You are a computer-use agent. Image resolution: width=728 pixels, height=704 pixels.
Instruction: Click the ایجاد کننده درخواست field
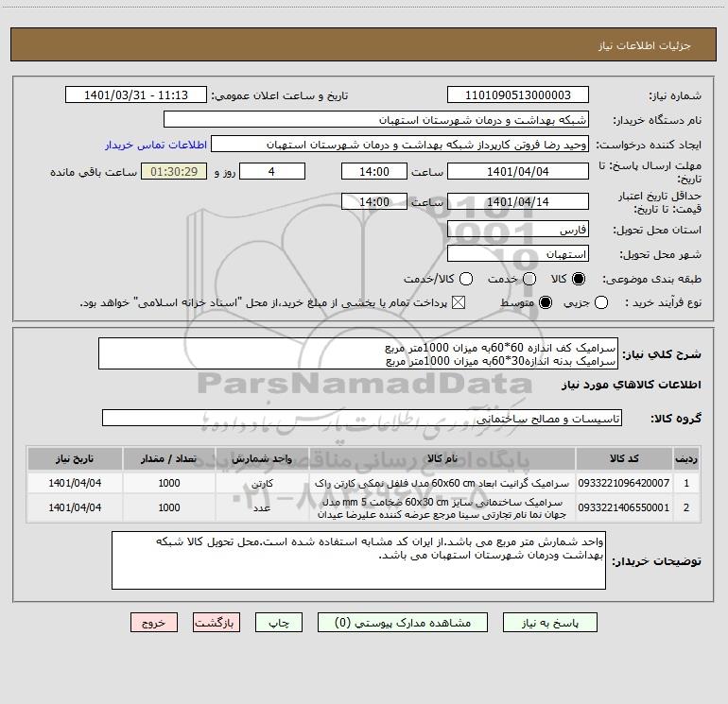point(400,145)
